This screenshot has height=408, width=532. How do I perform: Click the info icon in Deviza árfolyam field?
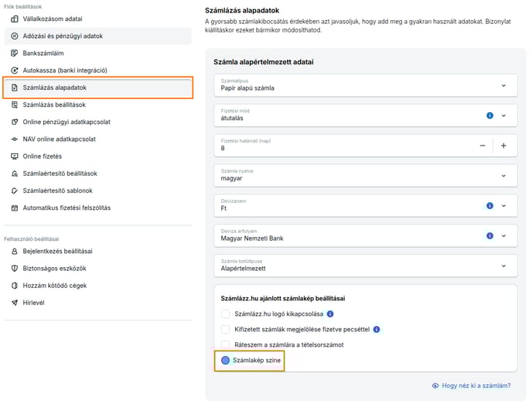pyautogui.click(x=489, y=236)
